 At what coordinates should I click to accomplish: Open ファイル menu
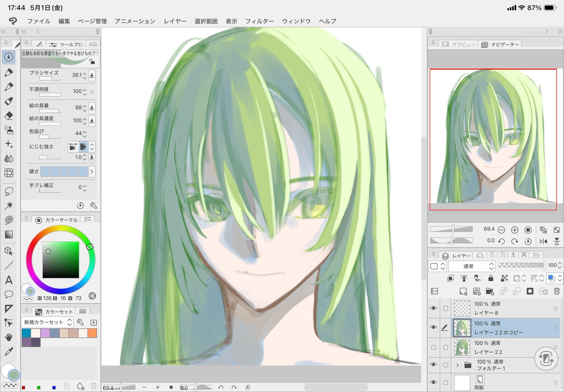(x=39, y=21)
